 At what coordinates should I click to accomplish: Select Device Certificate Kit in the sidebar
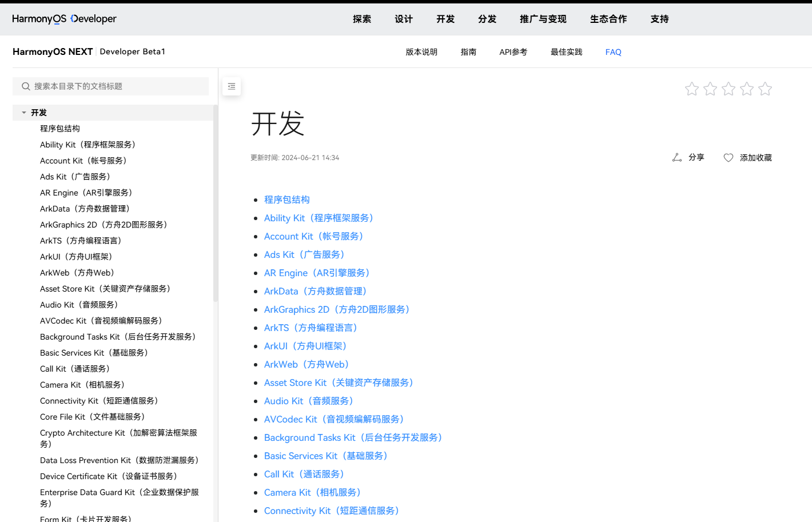click(110, 476)
